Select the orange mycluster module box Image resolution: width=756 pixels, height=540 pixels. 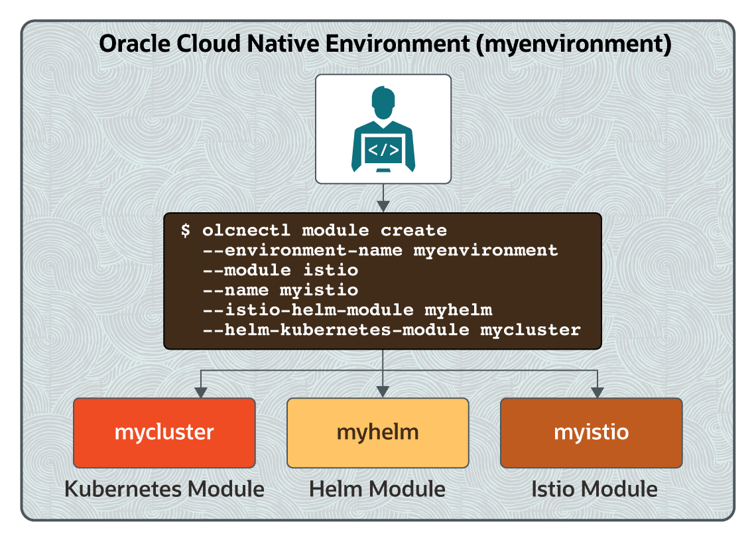click(164, 433)
